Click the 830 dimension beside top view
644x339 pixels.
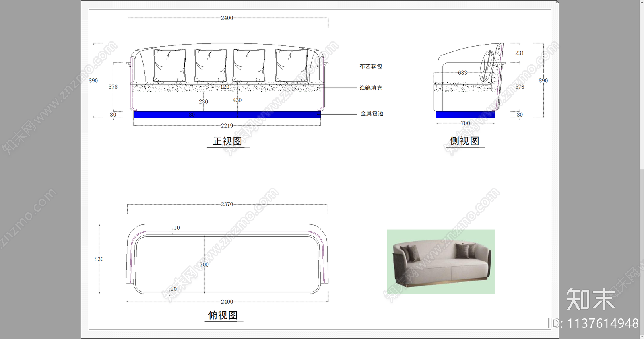point(99,259)
